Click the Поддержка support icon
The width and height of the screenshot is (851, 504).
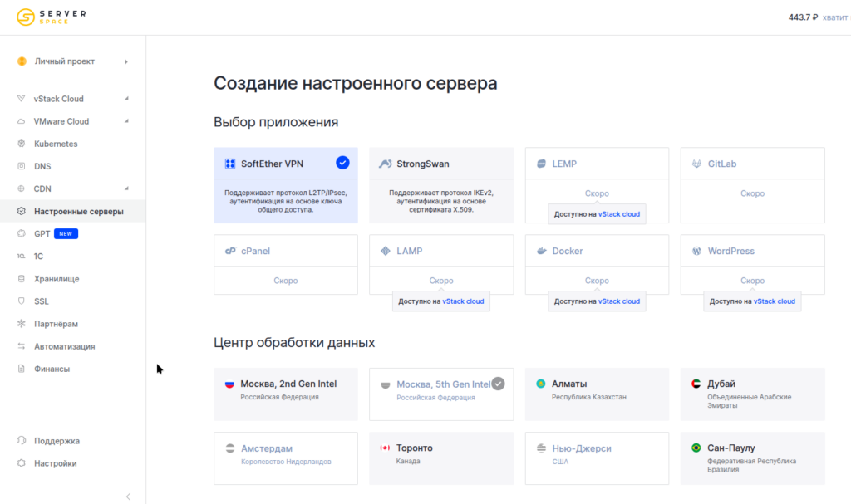tap(22, 441)
